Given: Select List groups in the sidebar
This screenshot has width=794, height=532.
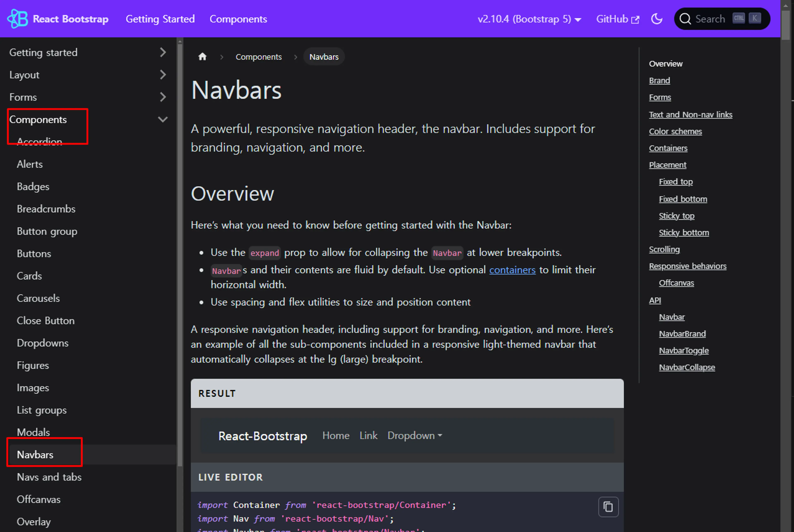Looking at the screenshot, I should (x=42, y=410).
